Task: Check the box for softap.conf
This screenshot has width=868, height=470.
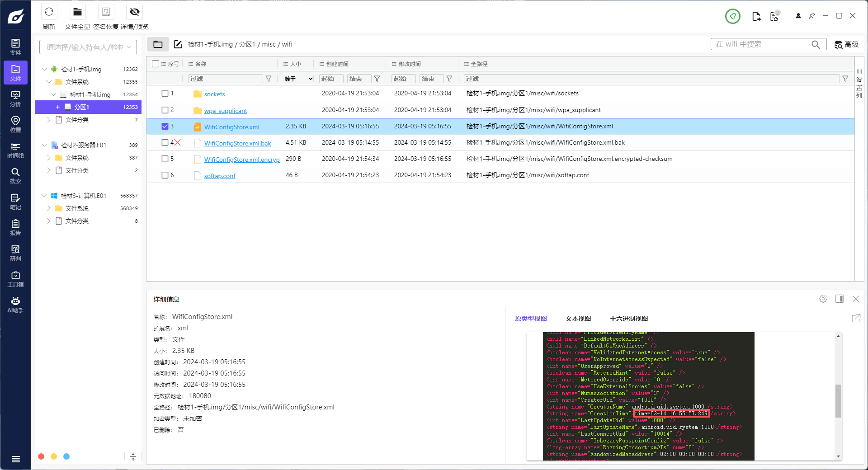Action: pyautogui.click(x=165, y=175)
